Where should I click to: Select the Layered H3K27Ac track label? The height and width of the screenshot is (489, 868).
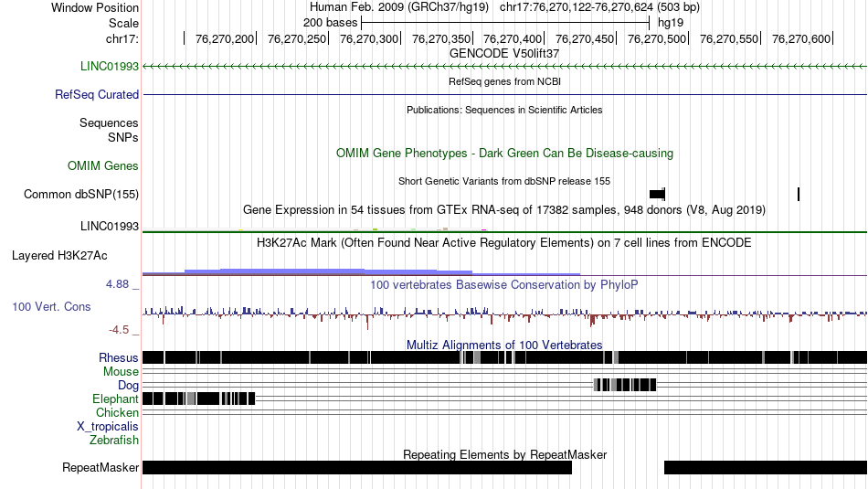pos(59,256)
